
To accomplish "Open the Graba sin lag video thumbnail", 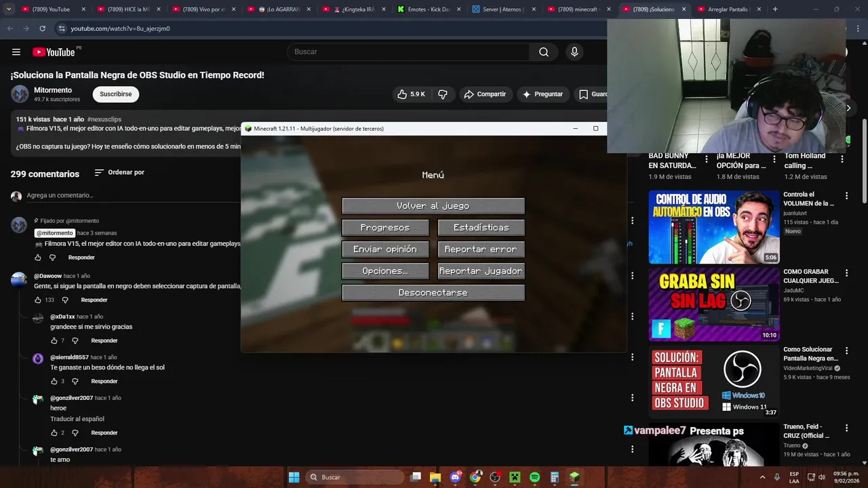I will pos(713,304).
